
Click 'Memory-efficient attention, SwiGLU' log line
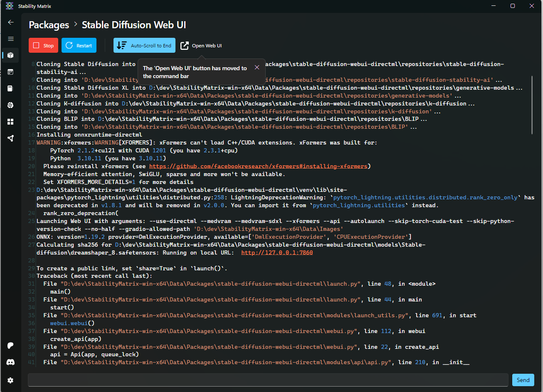164,174
